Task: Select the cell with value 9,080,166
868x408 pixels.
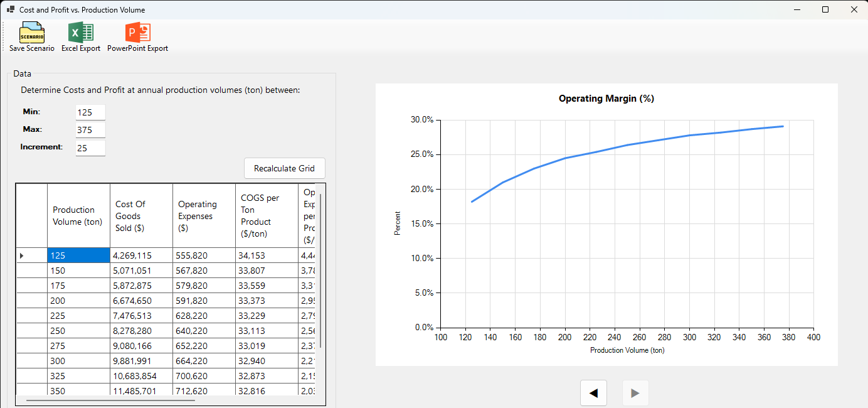Action: [141, 346]
